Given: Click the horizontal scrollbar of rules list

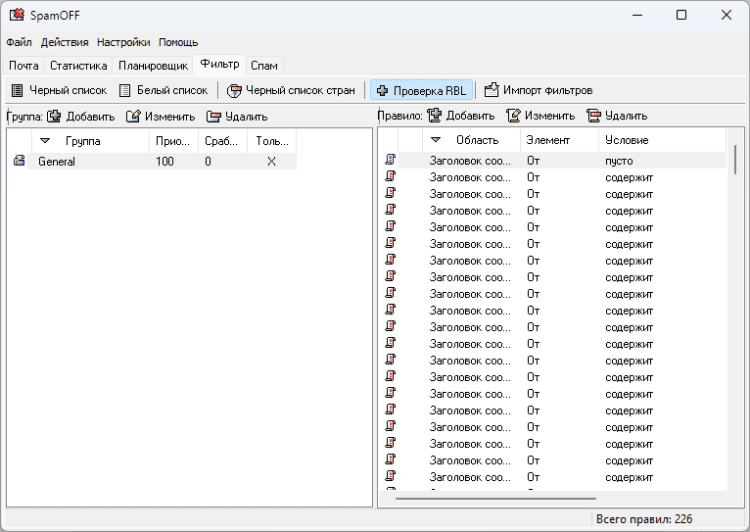Looking at the screenshot, I should tap(496, 499).
